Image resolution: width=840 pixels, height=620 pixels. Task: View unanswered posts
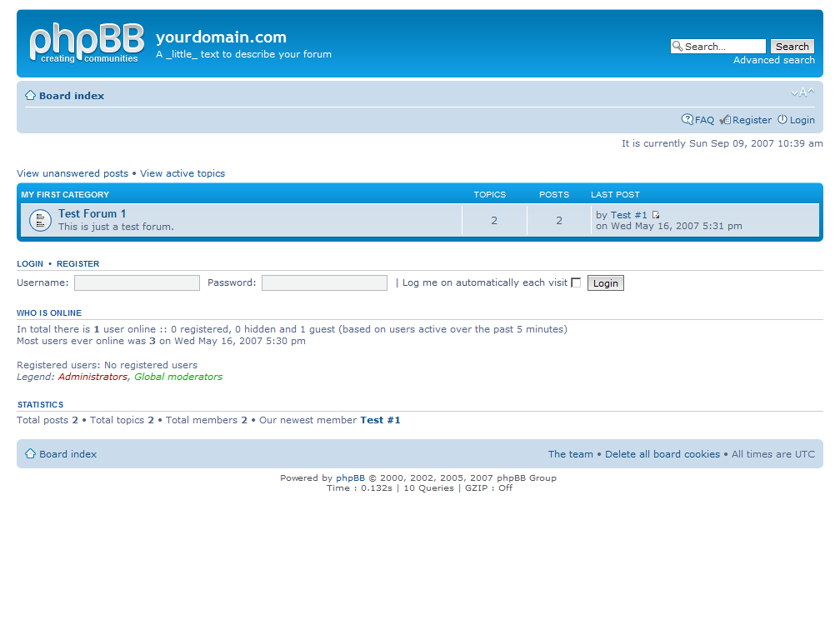(x=72, y=173)
